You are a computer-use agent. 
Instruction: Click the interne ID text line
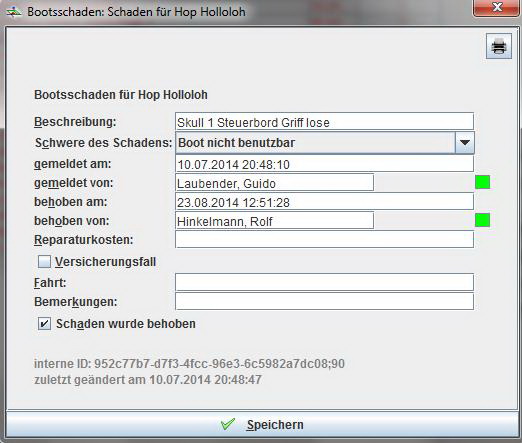189,364
